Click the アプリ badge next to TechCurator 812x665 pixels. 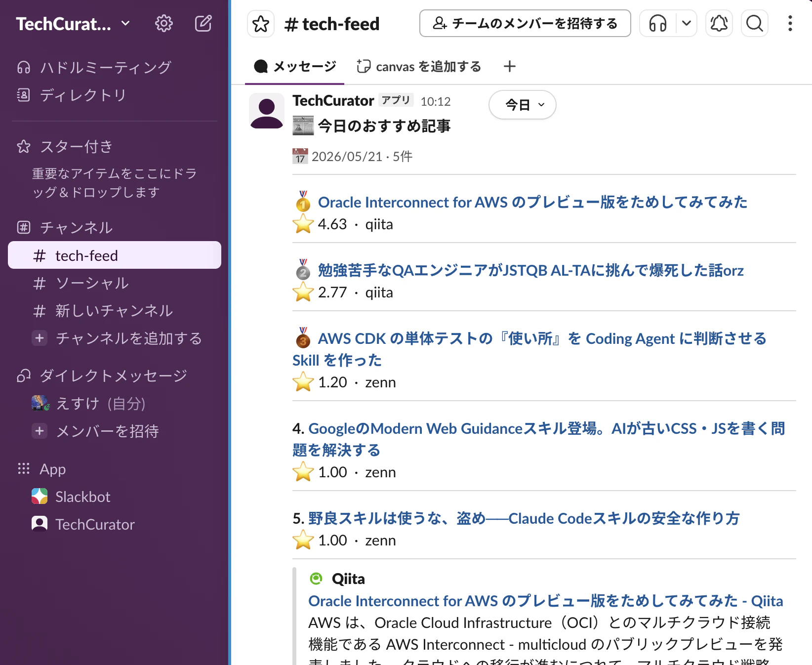[396, 100]
